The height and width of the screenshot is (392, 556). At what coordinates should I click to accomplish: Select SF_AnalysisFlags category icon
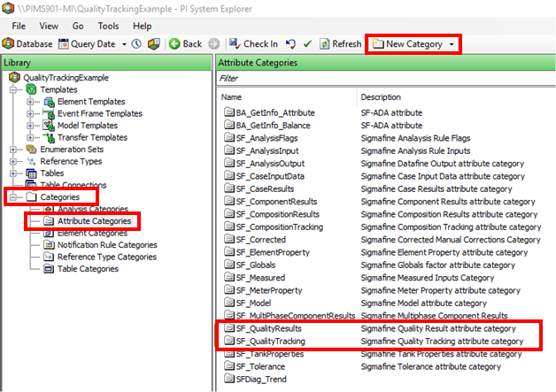click(229, 137)
